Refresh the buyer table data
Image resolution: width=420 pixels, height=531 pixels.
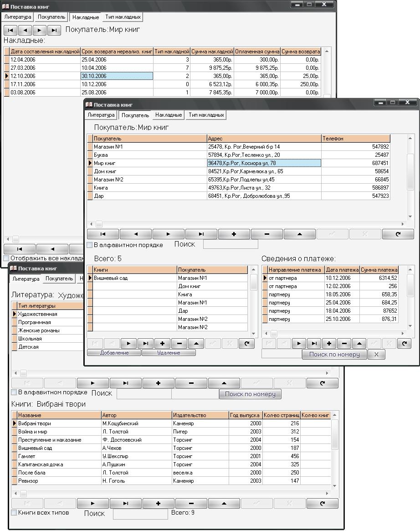click(398, 234)
